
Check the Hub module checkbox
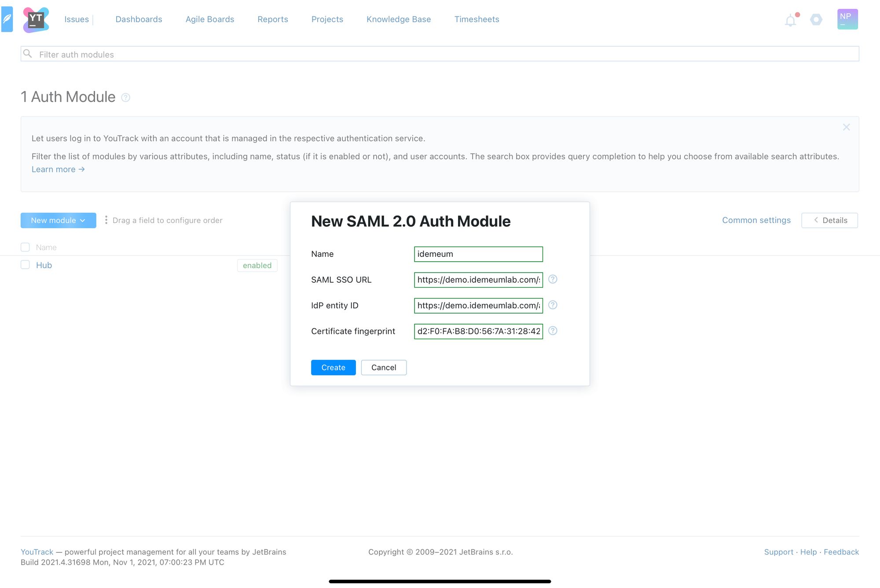click(25, 265)
